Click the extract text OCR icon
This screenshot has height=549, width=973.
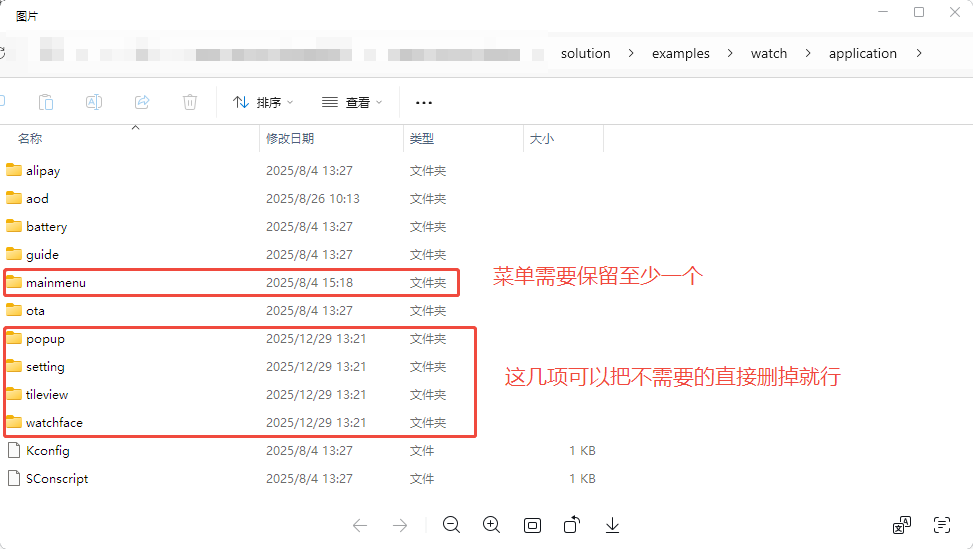point(941,525)
